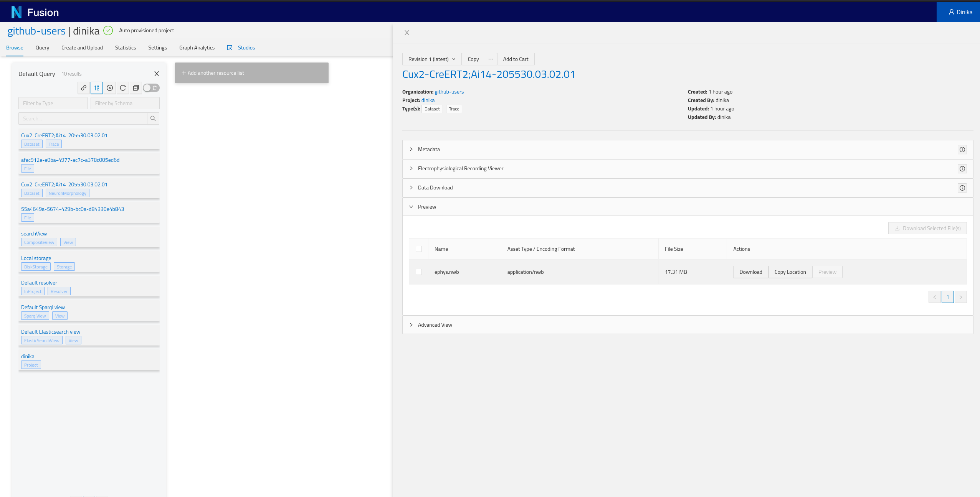Click into the Search input field
The image size is (980, 497).
(83, 118)
